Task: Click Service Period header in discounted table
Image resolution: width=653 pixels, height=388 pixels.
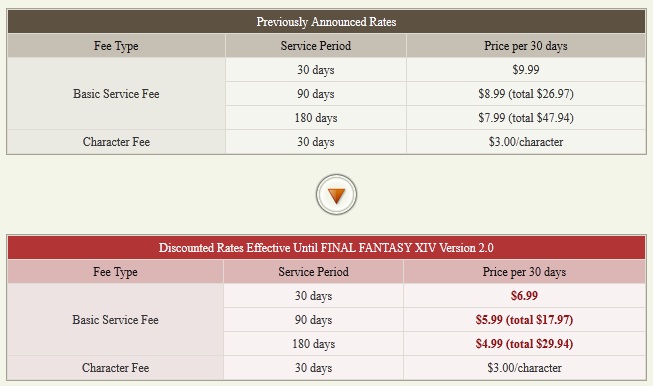Action: 313,272
